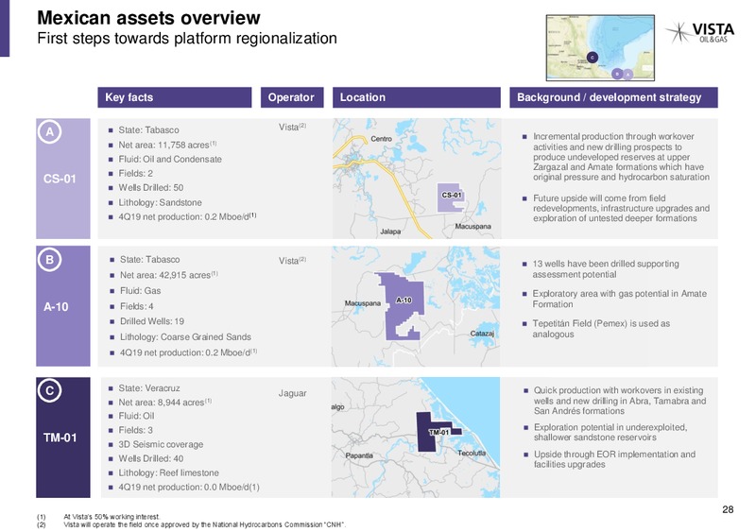Click 'Fluid: Gas' text
The width and height of the screenshot is (756, 532).
pos(140,291)
